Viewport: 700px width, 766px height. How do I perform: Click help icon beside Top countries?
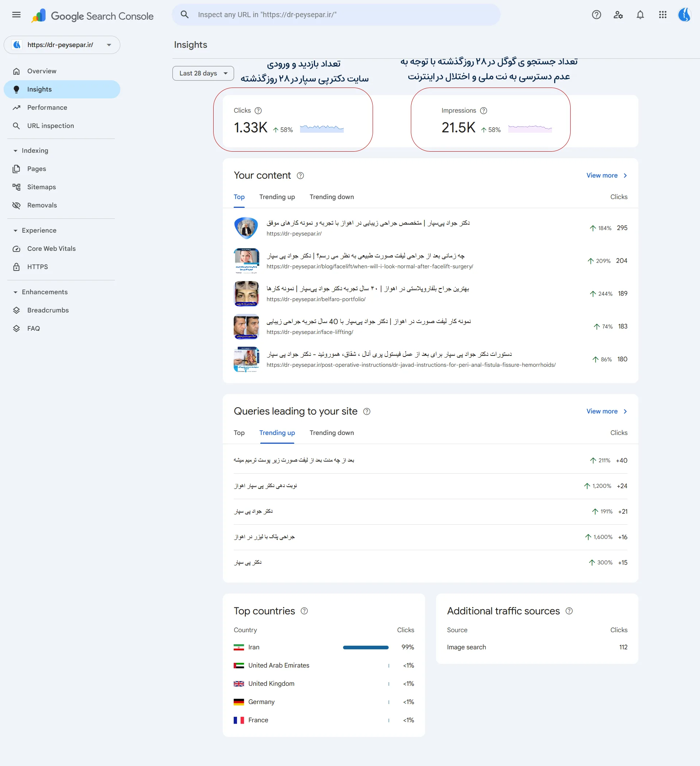(304, 611)
